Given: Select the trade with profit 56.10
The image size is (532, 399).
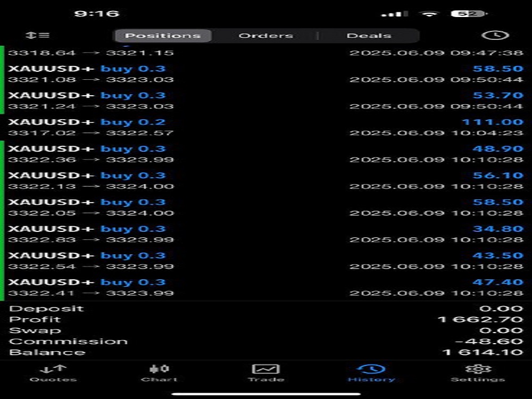Looking at the screenshot, I should pos(266,181).
